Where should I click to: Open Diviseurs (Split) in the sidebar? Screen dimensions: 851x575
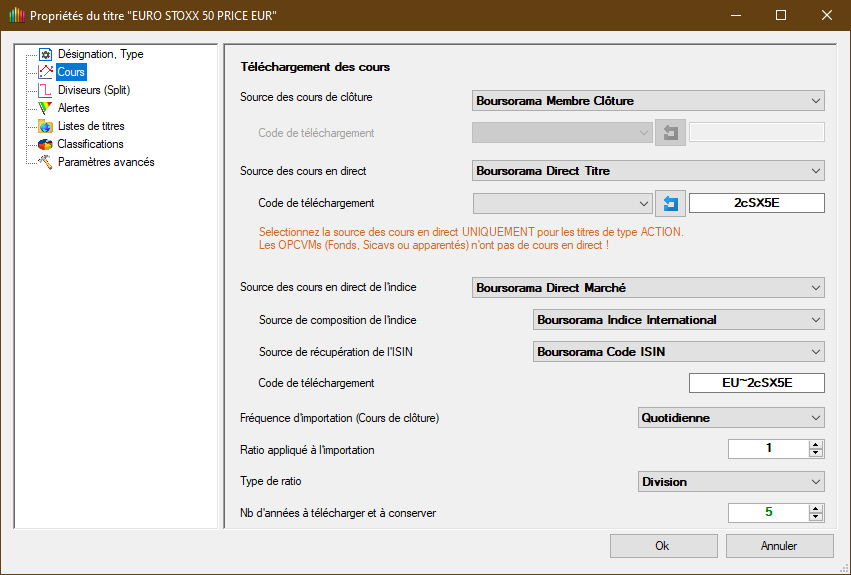pos(93,90)
